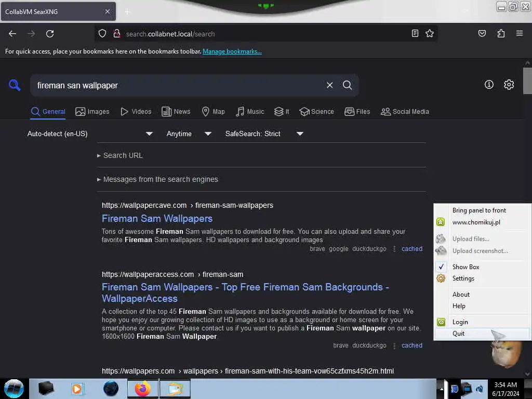Switch to the Files search tab
The width and height of the screenshot is (532, 399).
point(357,112)
